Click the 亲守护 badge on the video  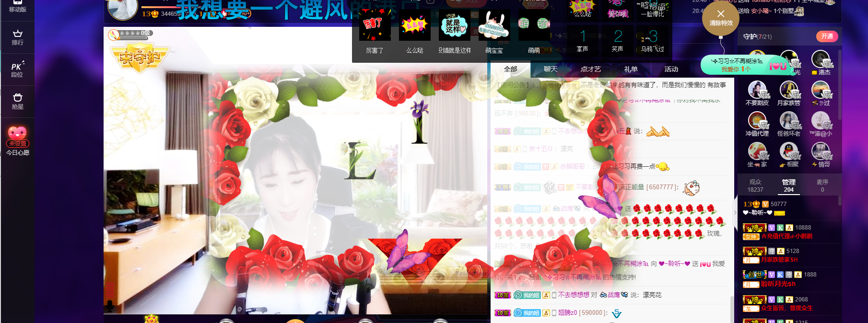pyautogui.click(x=140, y=58)
